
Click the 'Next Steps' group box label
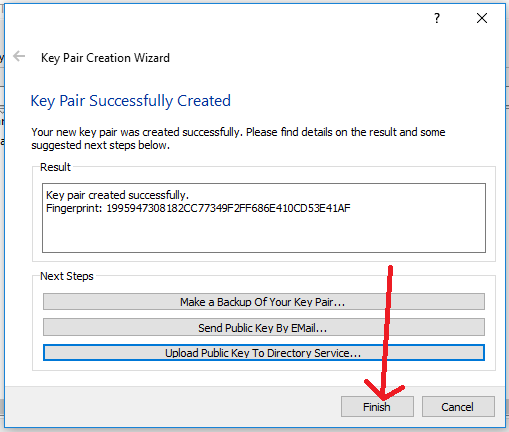click(67, 276)
